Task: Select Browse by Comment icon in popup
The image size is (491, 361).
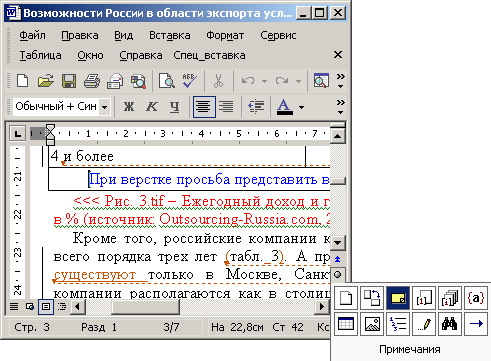Action: pos(398,298)
